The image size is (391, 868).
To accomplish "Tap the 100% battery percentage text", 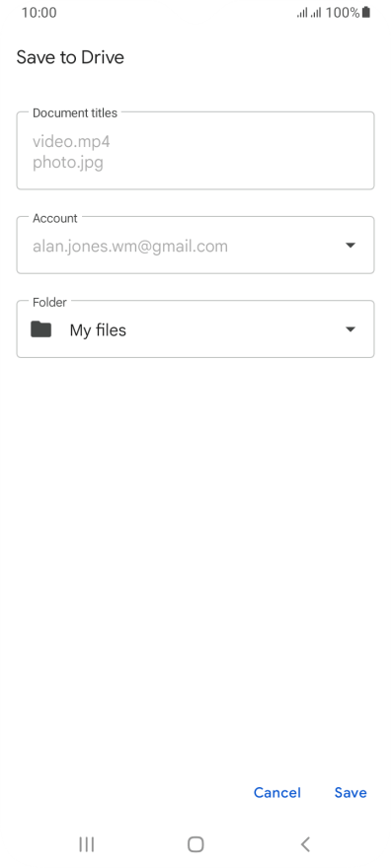I will point(343,12).
